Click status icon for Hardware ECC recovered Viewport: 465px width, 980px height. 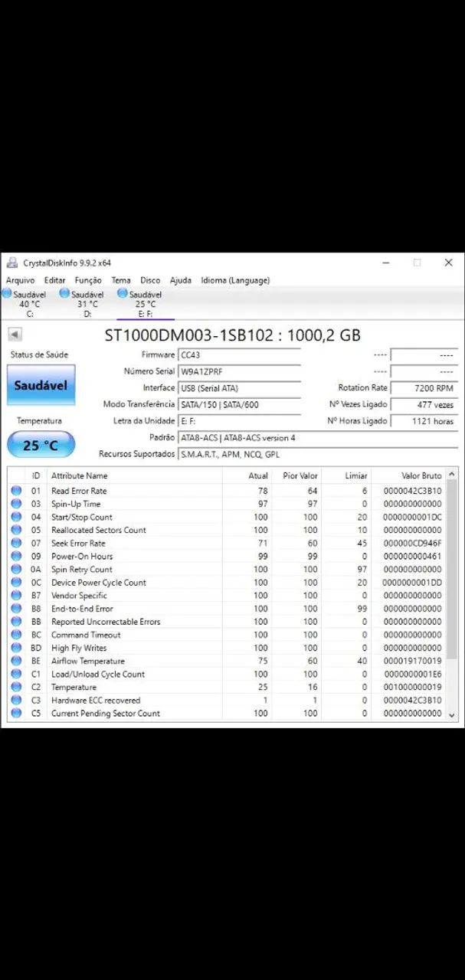(x=16, y=700)
